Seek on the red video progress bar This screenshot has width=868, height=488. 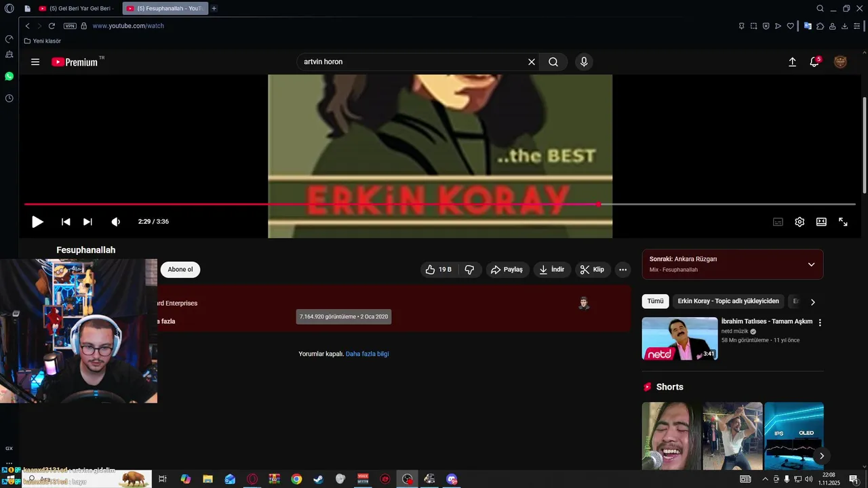click(x=440, y=204)
